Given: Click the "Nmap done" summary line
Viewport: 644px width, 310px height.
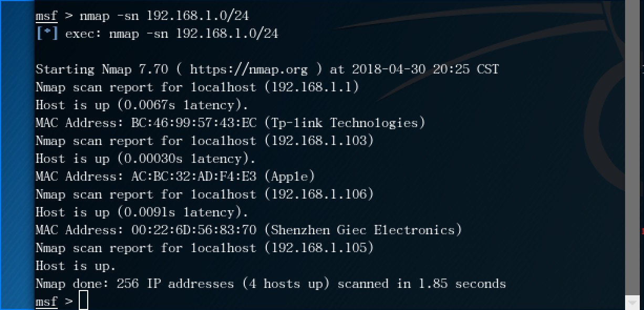Looking at the screenshot, I should coord(271,284).
